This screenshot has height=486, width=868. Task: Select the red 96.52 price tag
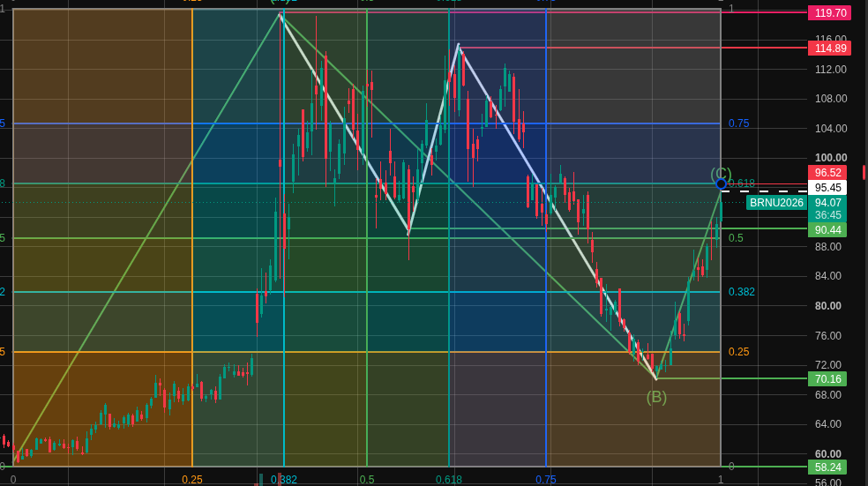[827, 173]
